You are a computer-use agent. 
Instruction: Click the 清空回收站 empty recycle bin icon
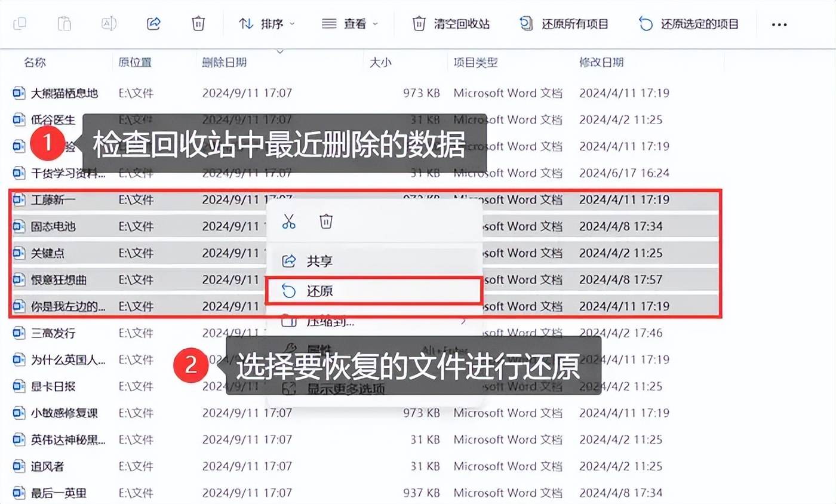[418, 23]
